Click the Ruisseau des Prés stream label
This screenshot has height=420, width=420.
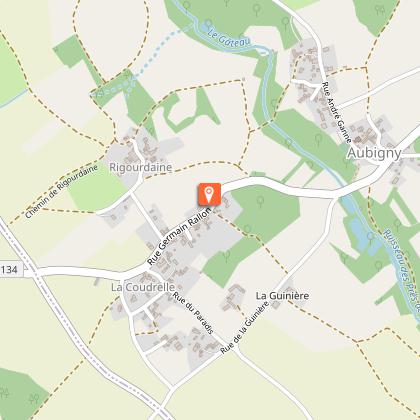pos(401,268)
